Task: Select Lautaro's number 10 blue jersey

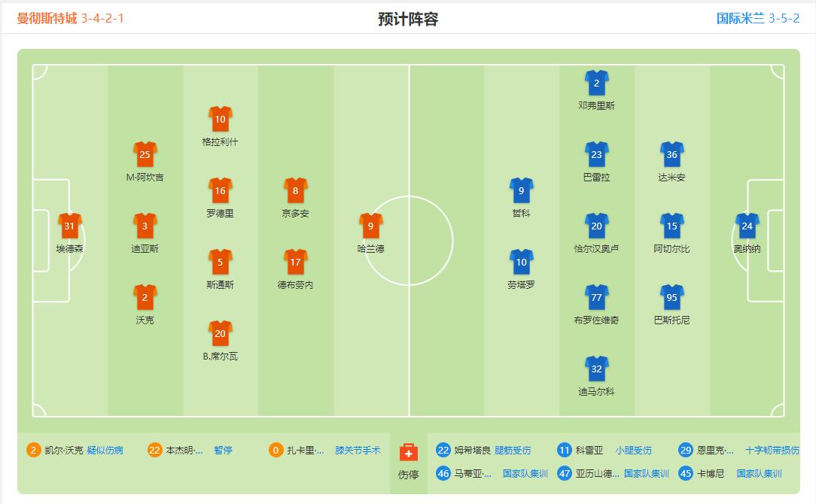Action: pos(522,262)
